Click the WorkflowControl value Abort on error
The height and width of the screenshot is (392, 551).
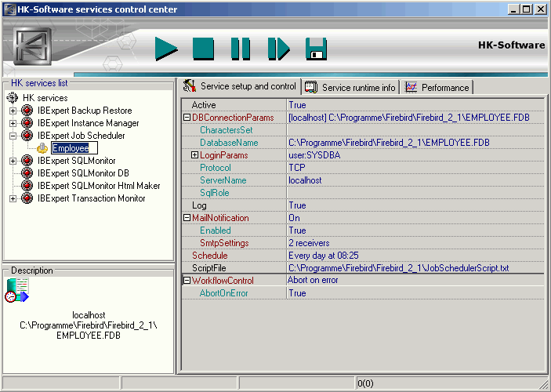415,280
